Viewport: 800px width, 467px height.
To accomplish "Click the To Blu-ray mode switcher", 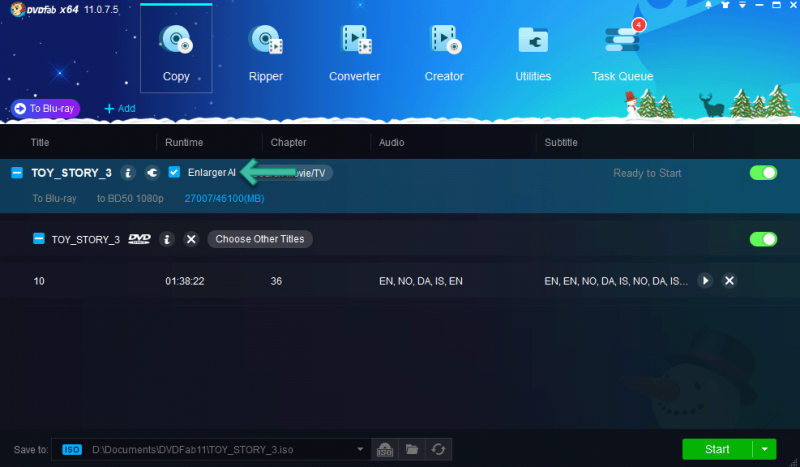I will pyautogui.click(x=45, y=108).
